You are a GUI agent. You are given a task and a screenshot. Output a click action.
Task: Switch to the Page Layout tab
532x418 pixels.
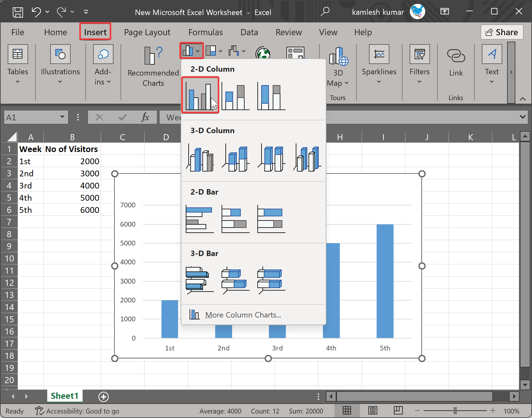(x=147, y=32)
